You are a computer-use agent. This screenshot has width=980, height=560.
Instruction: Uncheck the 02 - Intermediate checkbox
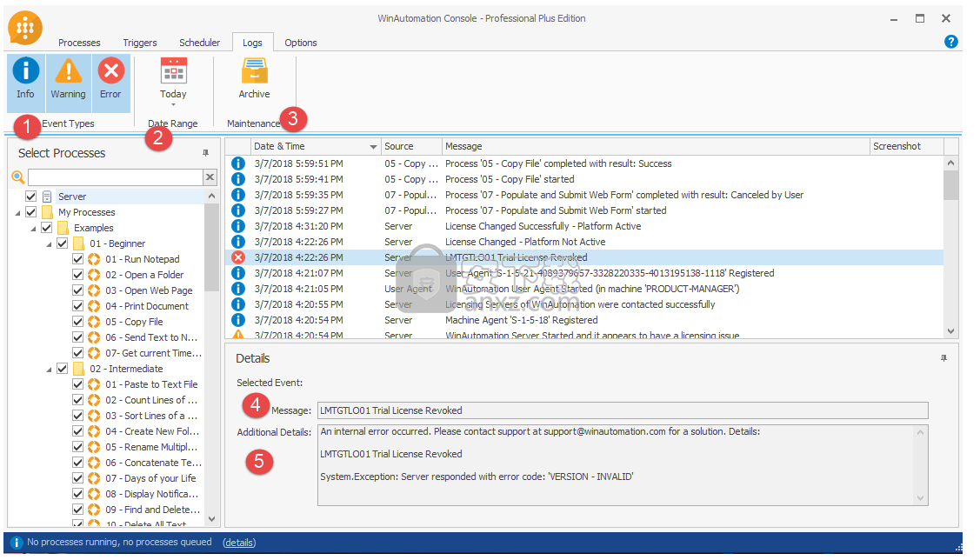click(62, 368)
